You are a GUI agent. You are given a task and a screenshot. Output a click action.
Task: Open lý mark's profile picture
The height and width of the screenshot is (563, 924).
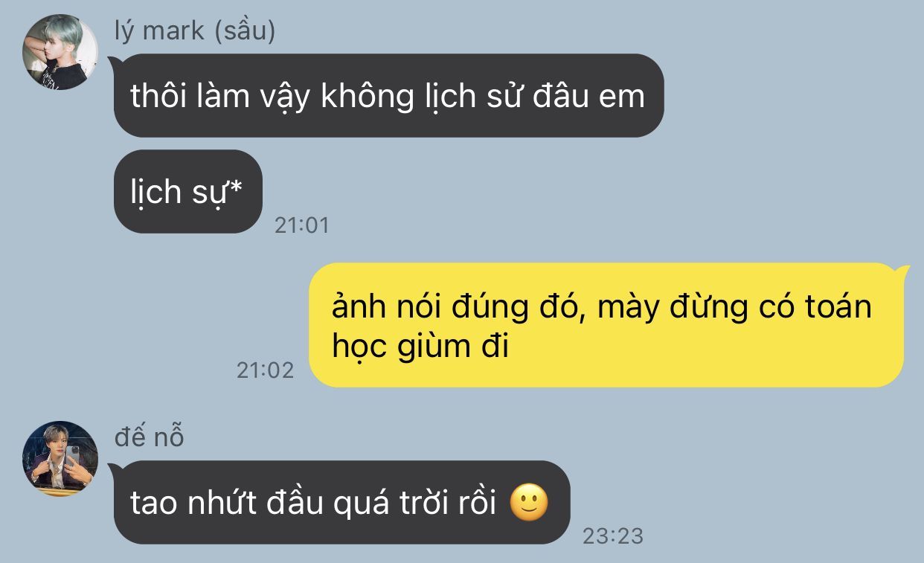pos(60,52)
